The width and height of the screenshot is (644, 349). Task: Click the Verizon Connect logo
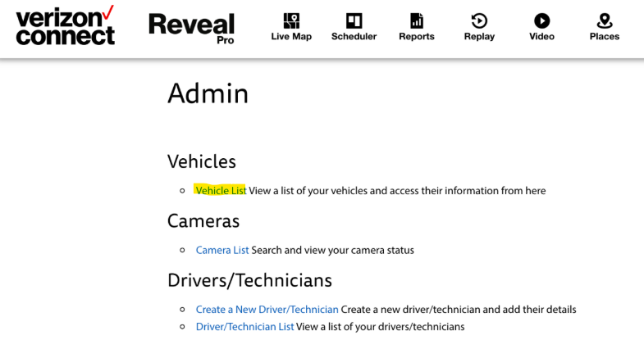65,25
